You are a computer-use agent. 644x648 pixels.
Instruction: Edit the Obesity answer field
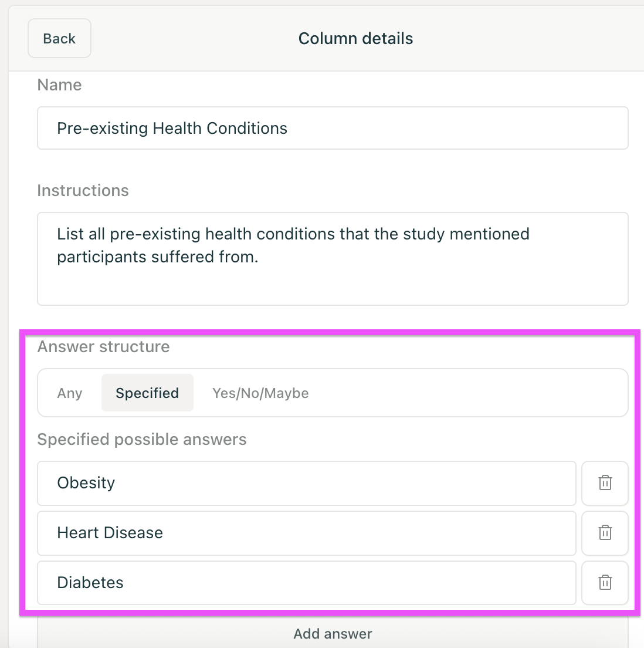pyautogui.click(x=306, y=483)
